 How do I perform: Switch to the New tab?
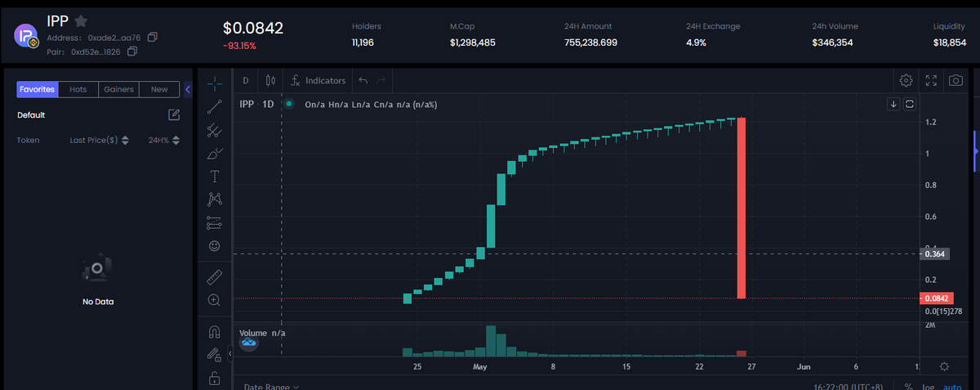click(159, 89)
